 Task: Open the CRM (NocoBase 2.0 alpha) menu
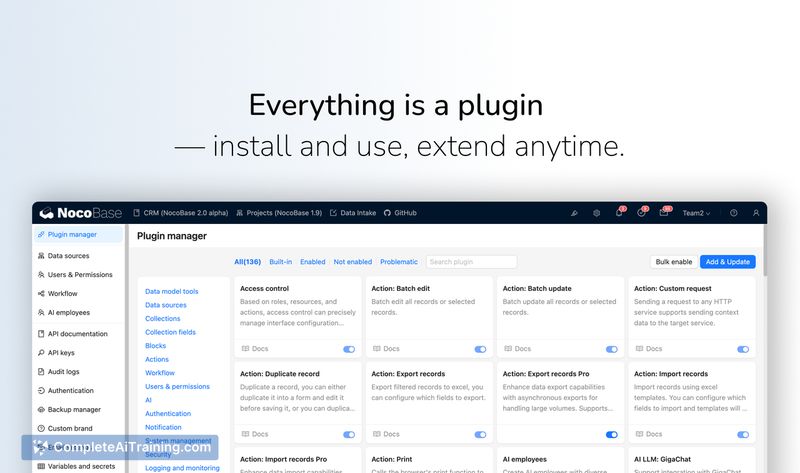[181, 213]
